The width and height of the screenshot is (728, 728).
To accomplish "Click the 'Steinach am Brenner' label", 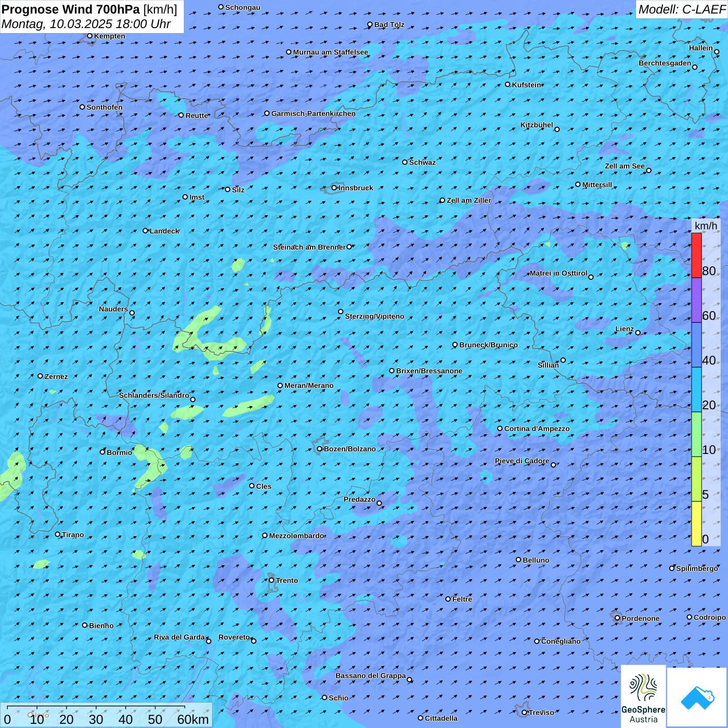I will point(309,247).
